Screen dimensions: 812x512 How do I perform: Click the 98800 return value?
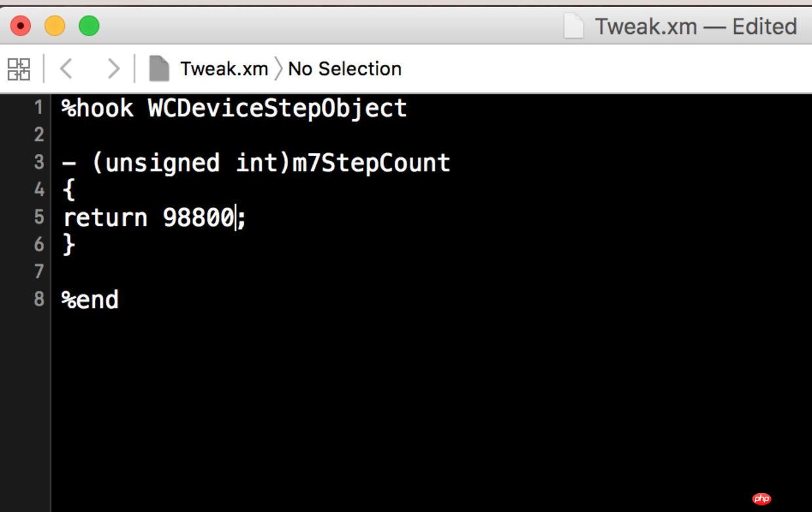point(198,217)
